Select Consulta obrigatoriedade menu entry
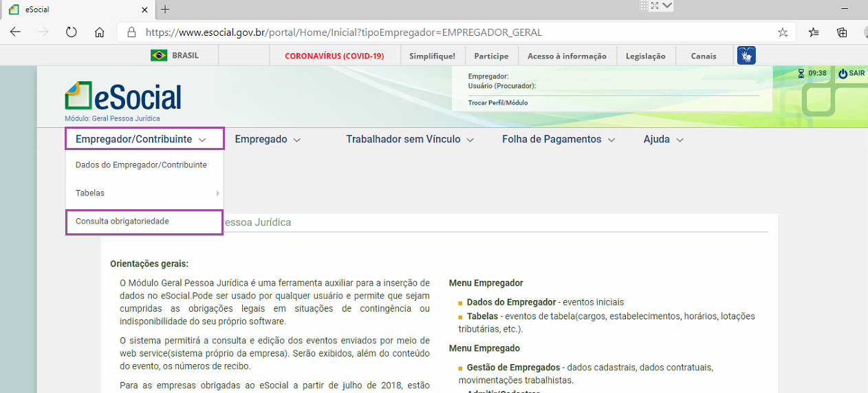 [x=144, y=222]
